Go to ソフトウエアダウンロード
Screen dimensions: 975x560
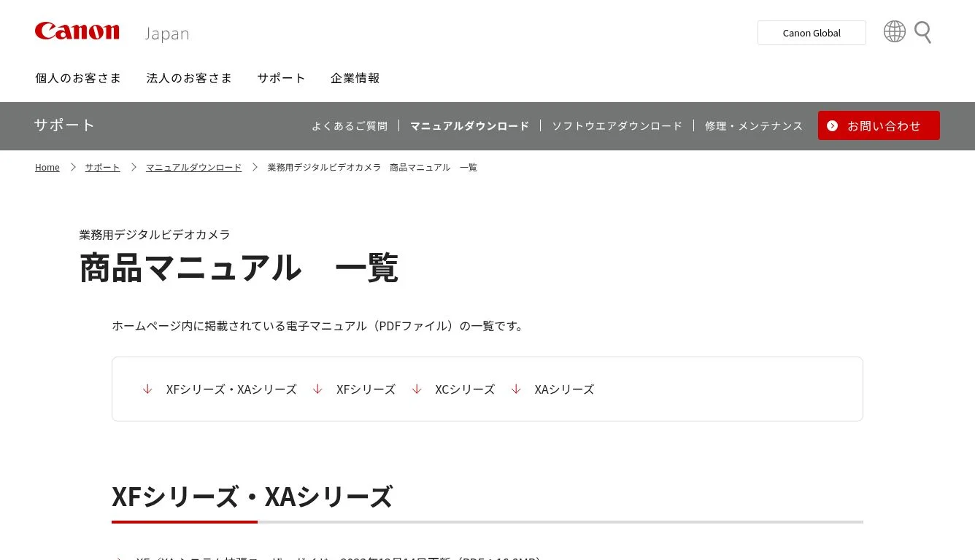[x=617, y=126]
